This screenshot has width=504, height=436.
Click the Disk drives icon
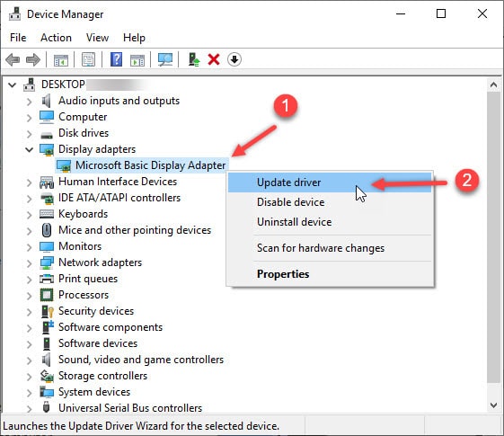pos(47,135)
